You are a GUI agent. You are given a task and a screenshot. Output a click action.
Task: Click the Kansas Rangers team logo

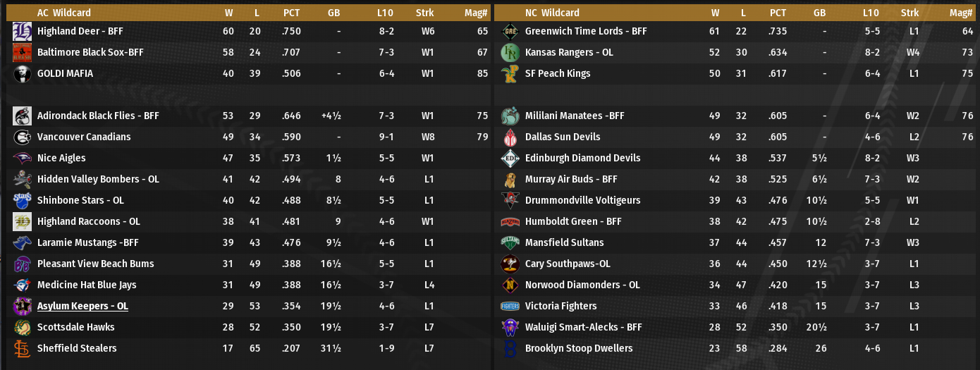[x=510, y=53]
